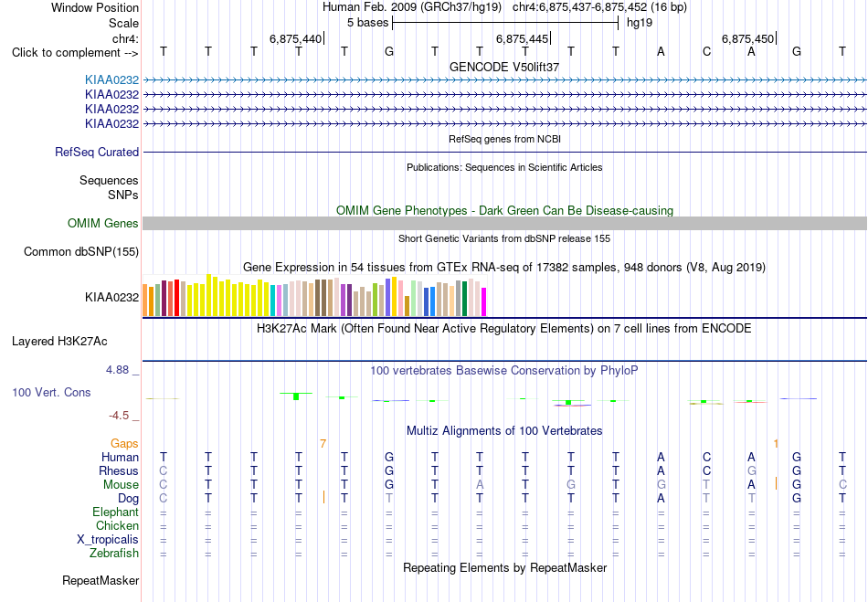Click the Zebrafish species label
The image size is (868, 602).
(x=114, y=554)
